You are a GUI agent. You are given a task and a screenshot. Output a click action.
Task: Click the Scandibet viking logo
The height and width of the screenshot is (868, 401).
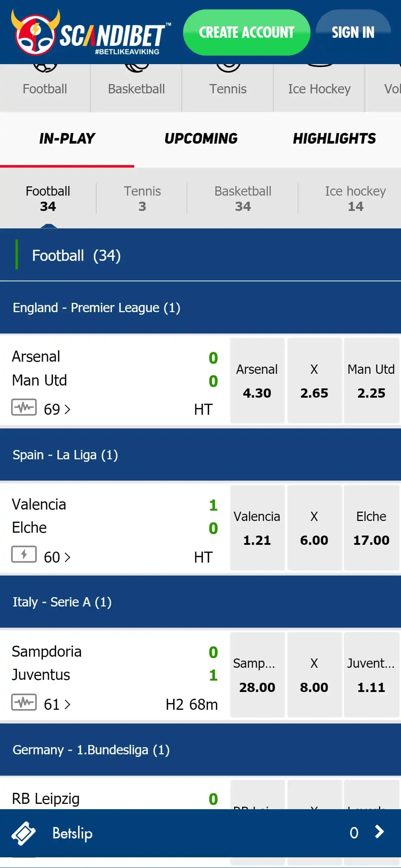pos(35,33)
